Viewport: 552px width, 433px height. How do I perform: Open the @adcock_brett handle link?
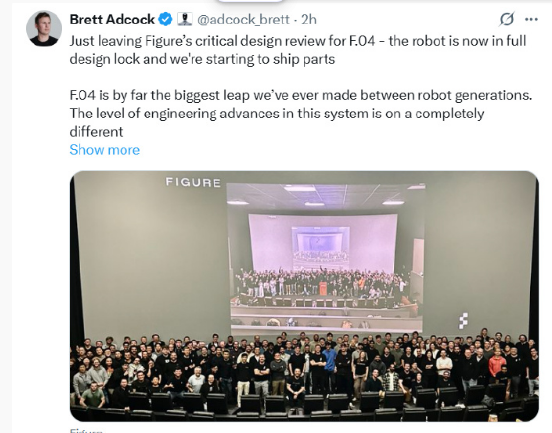[243, 19]
